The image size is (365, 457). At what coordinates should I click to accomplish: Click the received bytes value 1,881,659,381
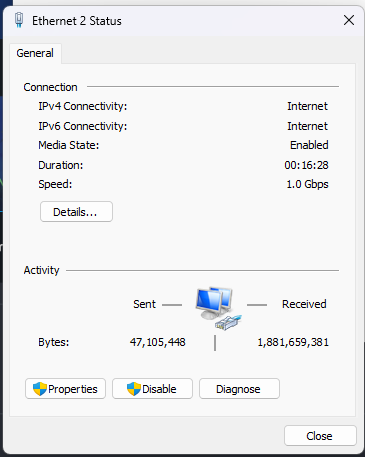pyautogui.click(x=293, y=342)
